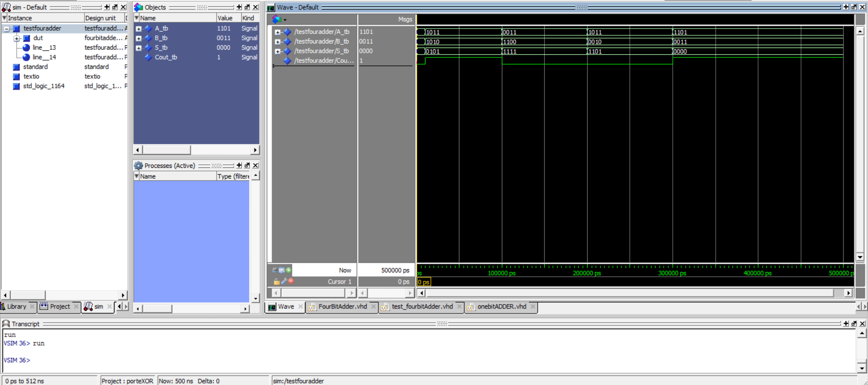The width and height of the screenshot is (868, 385).
Task: Click the Type (filtered) column header
Action: tap(233, 176)
